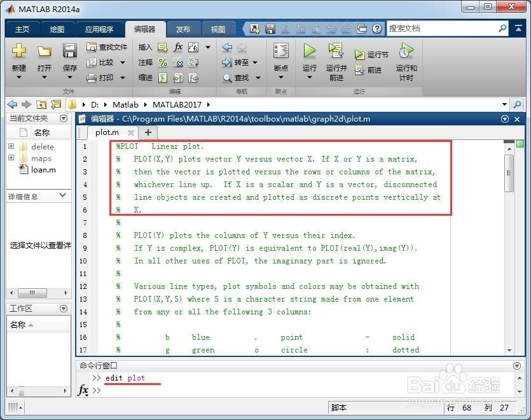Switch to the 绘图 tab
The height and width of the screenshot is (420, 531).
tap(57, 29)
